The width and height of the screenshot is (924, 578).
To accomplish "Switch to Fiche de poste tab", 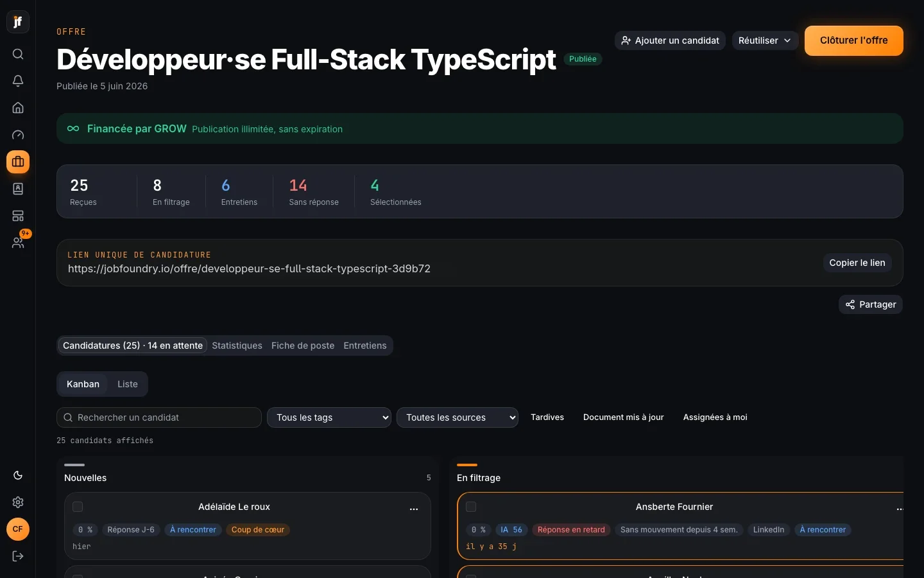I will click(x=303, y=346).
